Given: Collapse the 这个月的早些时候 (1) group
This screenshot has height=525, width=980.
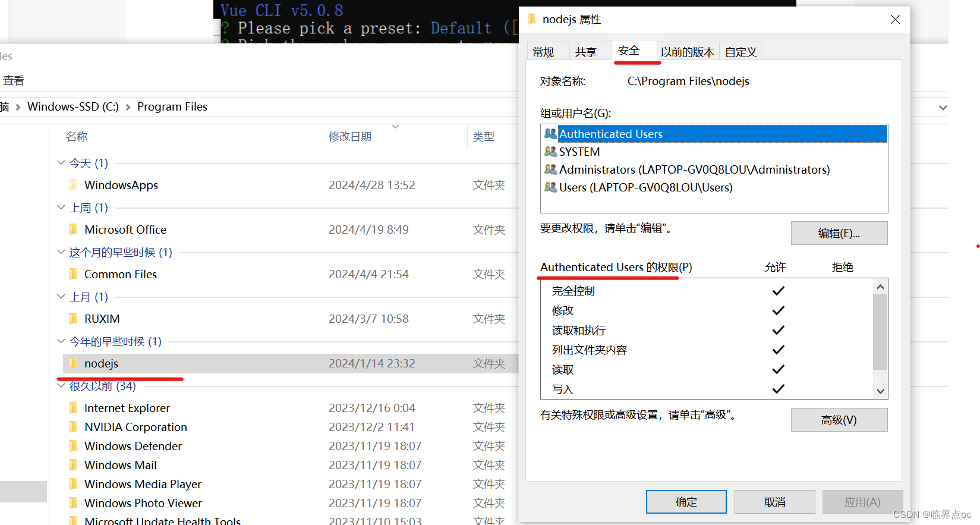Looking at the screenshot, I should pos(61,252).
